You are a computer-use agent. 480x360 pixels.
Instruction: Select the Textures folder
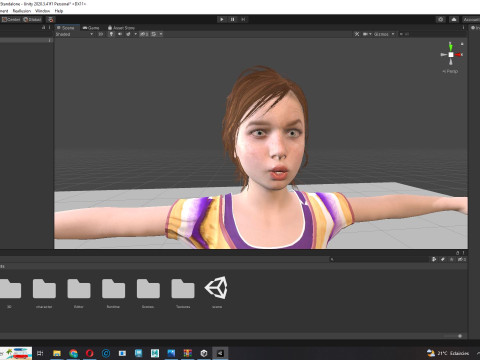(183, 292)
